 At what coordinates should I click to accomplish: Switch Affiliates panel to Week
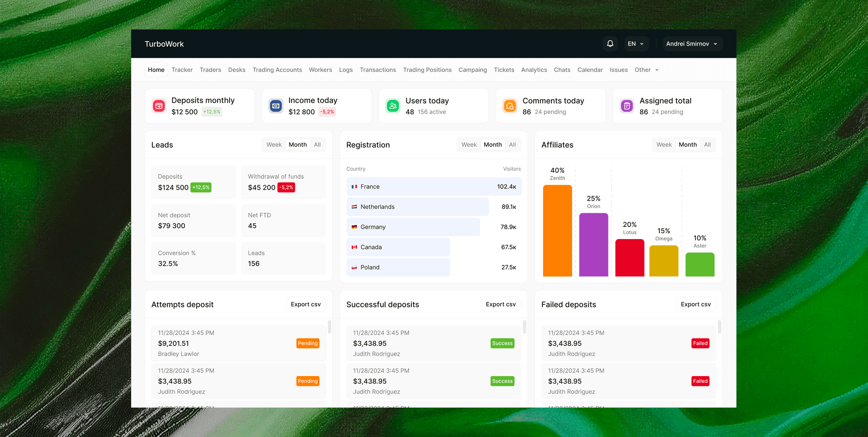(664, 145)
